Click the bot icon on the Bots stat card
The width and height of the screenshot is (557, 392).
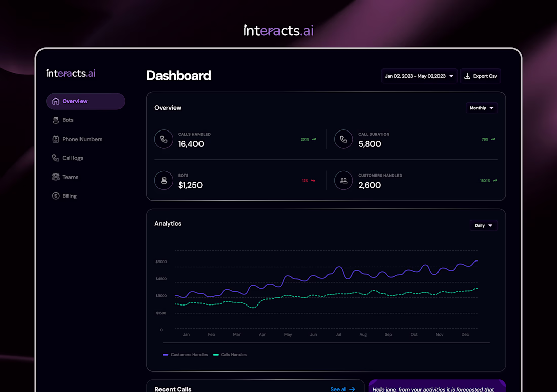[x=164, y=180]
